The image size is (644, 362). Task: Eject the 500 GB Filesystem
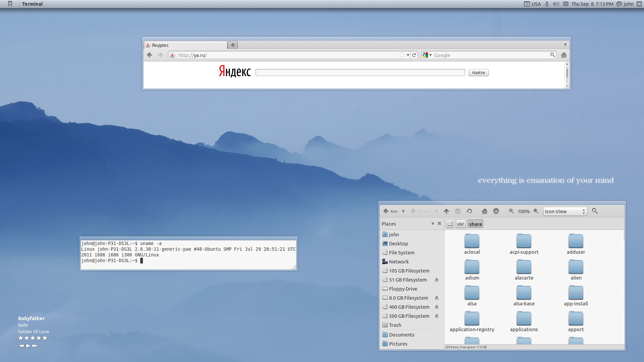point(437,316)
